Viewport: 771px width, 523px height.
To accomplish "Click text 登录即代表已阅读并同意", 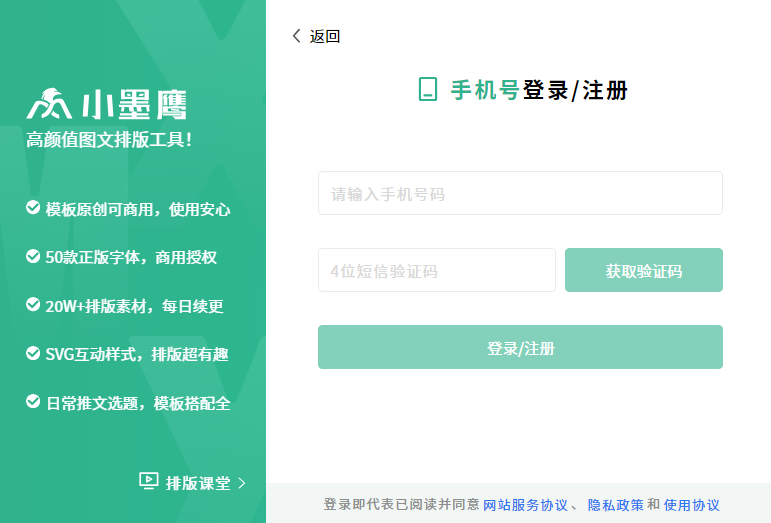I will pos(401,505).
